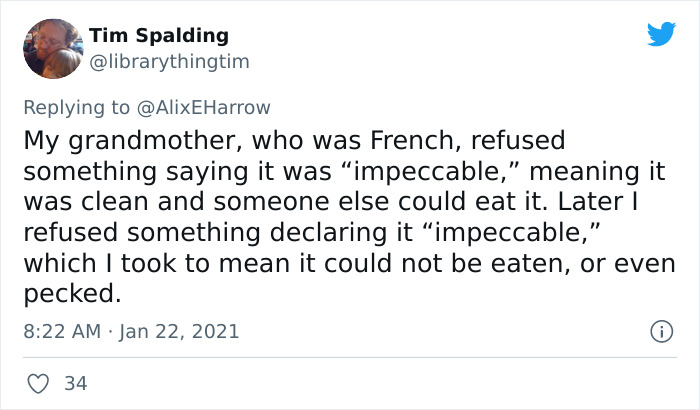Image resolution: width=700 pixels, height=410 pixels.
Task: Click the like count of 34
Action: pos(75,383)
